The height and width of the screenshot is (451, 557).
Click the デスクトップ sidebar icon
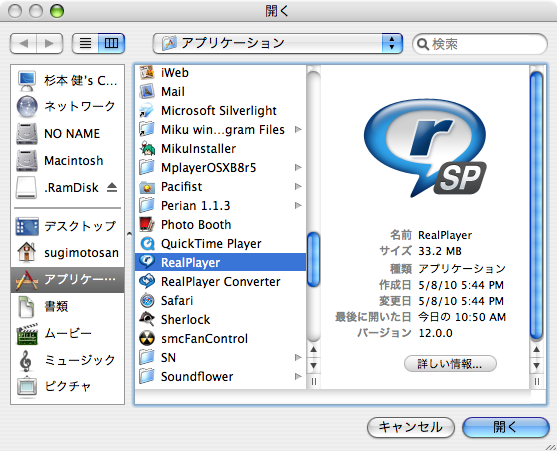(x=27, y=227)
